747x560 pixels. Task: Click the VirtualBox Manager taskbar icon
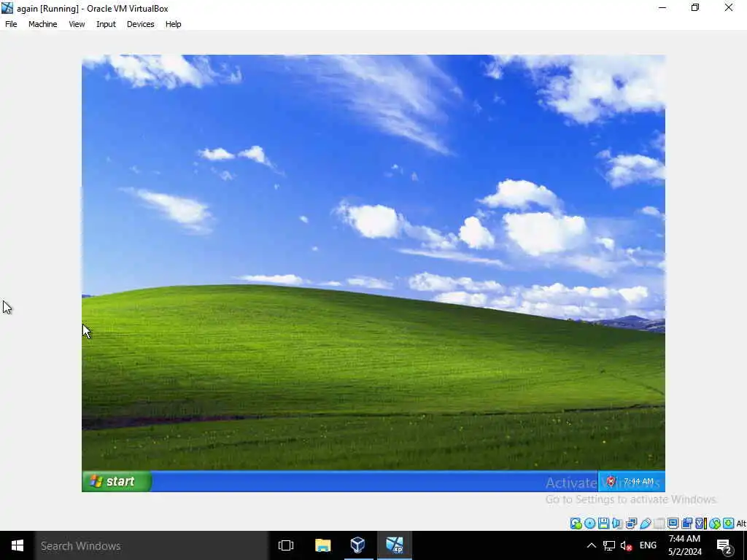click(x=357, y=545)
